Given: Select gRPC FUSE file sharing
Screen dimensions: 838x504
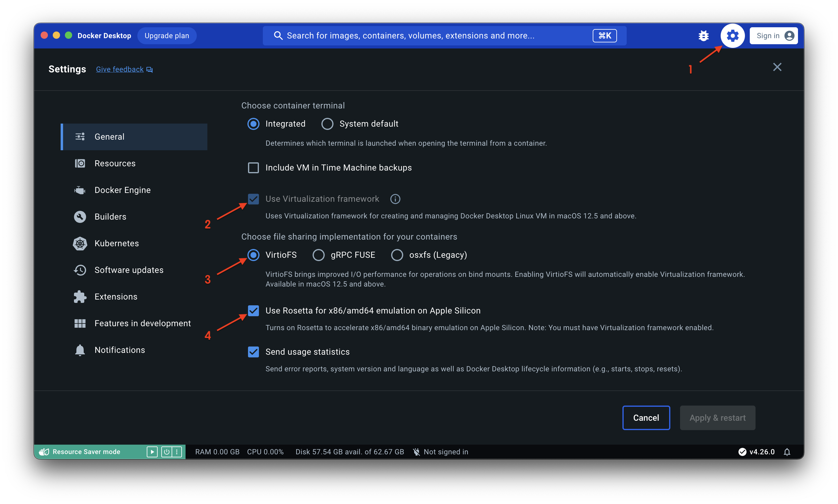Looking at the screenshot, I should coord(319,255).
